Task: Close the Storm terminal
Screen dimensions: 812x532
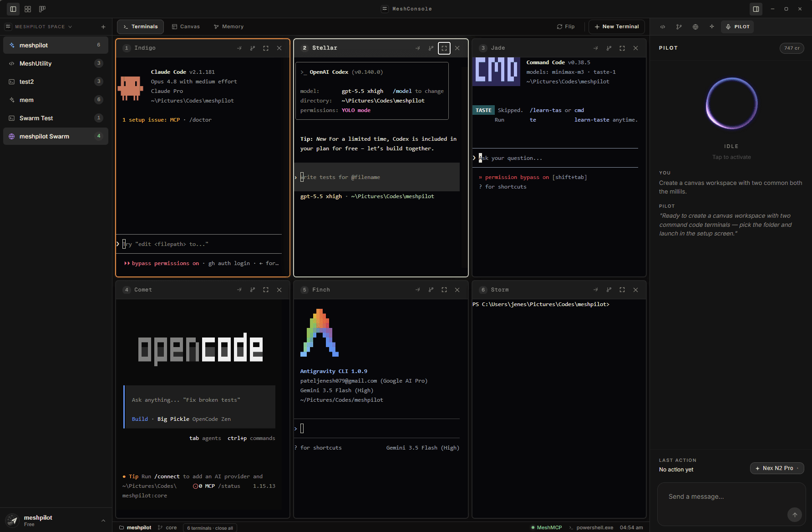Action: pos(636,290)
